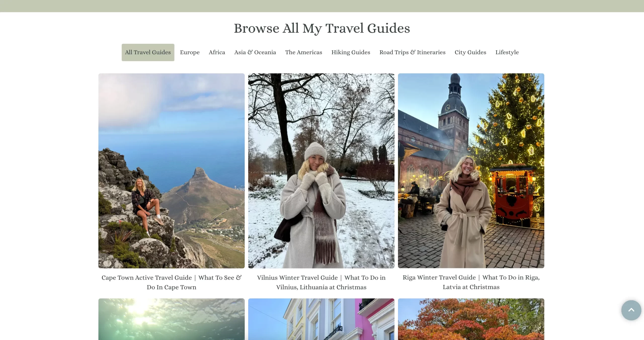Click the Riga Christmas market photo
The image size is (644, 340).
tap(471, 171)
